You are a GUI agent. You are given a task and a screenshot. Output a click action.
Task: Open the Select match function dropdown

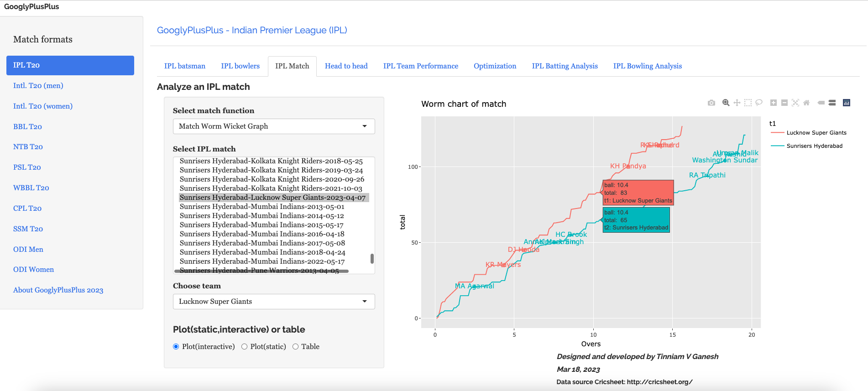(x=274, y=126)
